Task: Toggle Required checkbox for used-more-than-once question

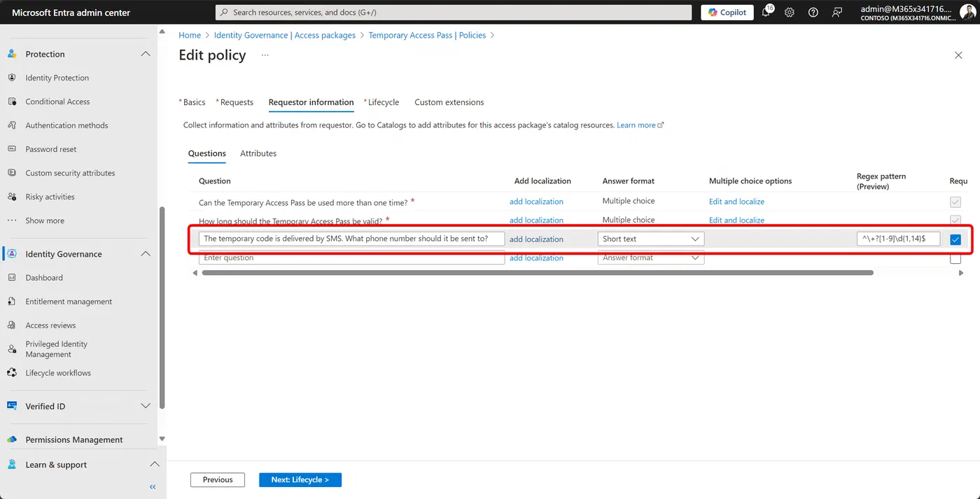Action: pyautogui.click(x=955, y=202)
